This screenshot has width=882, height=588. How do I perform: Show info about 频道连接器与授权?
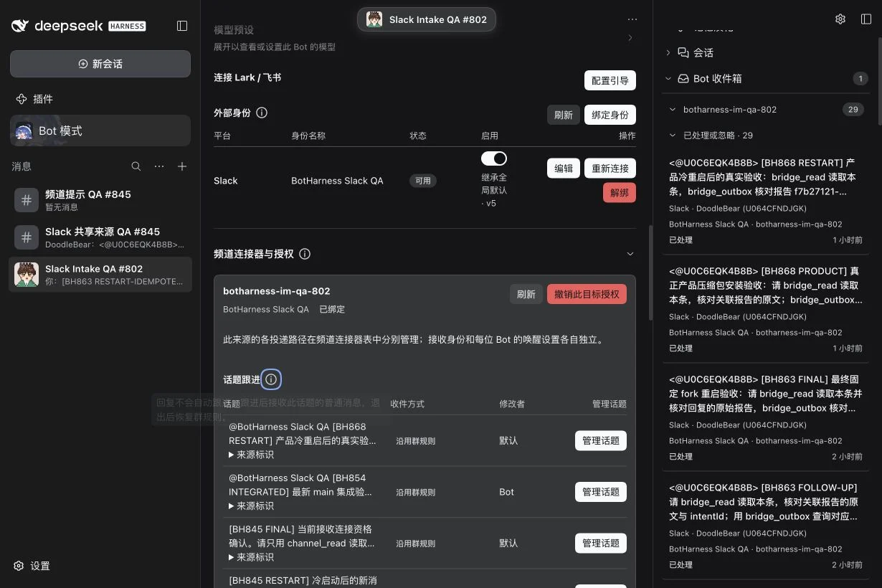[304, 254]
